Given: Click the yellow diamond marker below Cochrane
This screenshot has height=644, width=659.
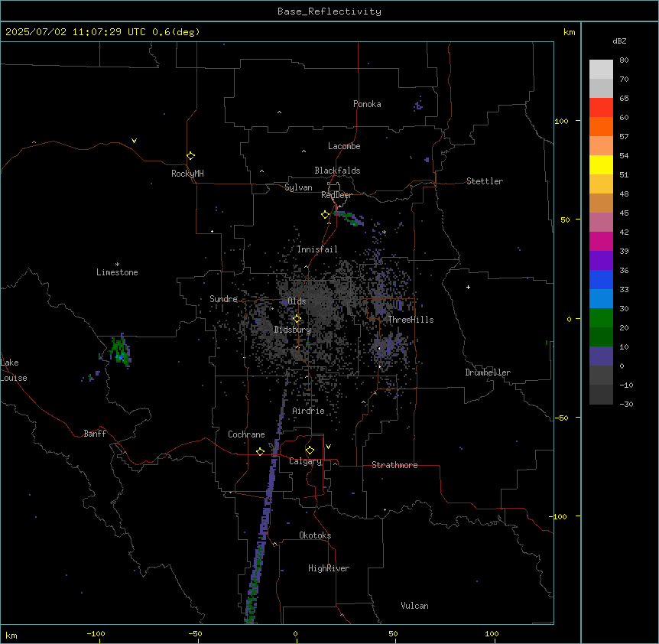Looking at the screenshot, I should (261, 451).
